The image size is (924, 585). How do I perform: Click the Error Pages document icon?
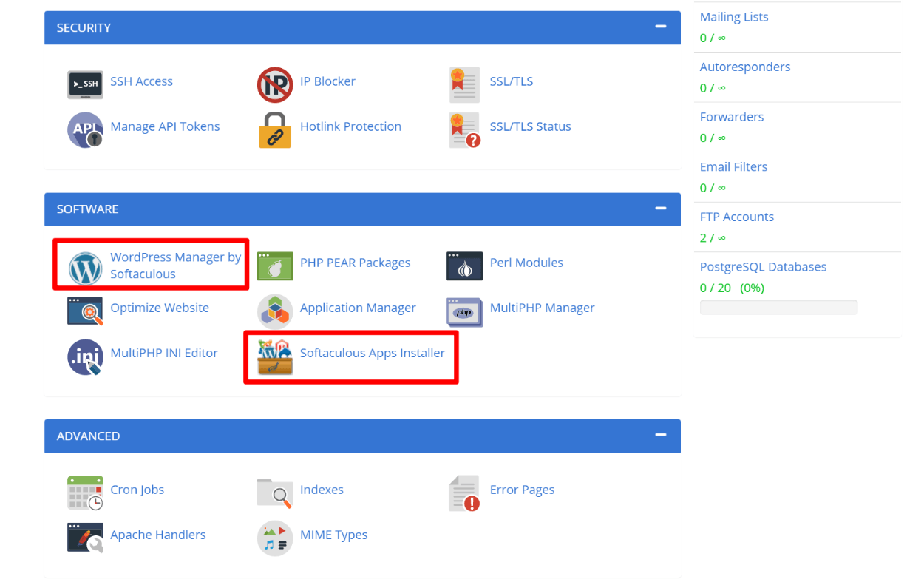[x=465, y=493]
